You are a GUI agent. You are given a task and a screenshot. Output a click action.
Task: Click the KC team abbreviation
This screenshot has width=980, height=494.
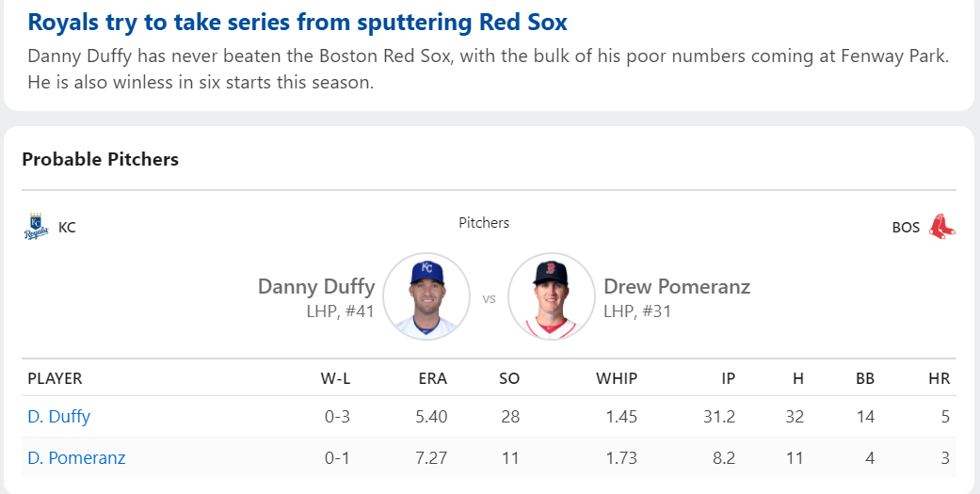click(67, 228)
